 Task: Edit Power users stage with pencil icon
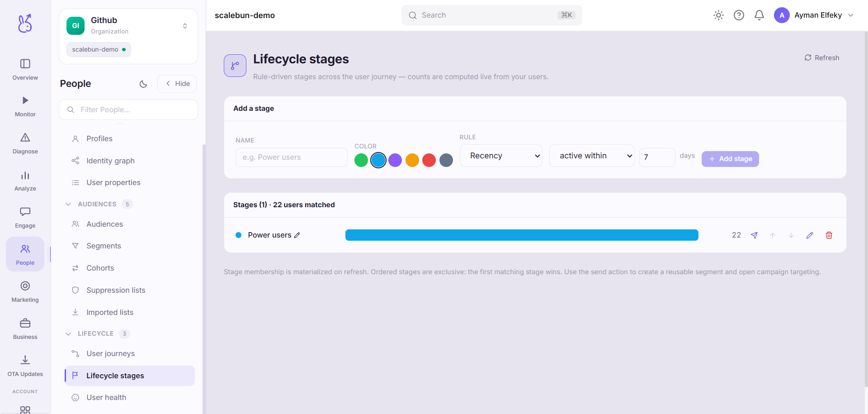(x=810, y=235)
